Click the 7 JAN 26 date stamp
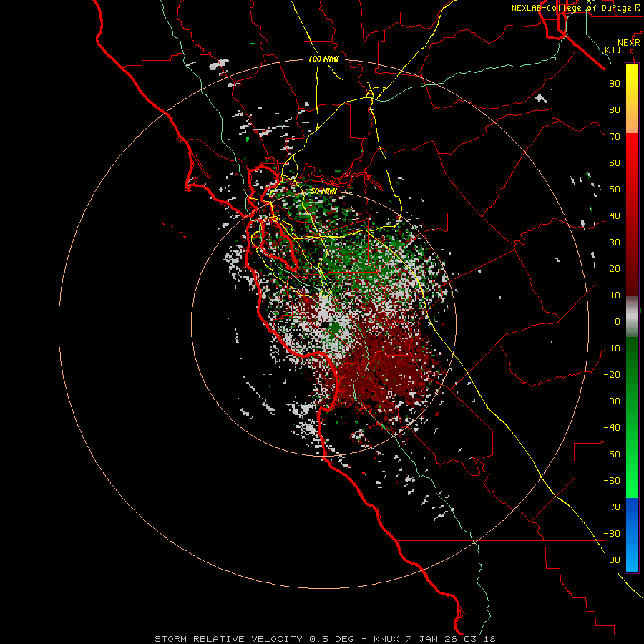The image size is (644, 644). (x=432, y=639)
